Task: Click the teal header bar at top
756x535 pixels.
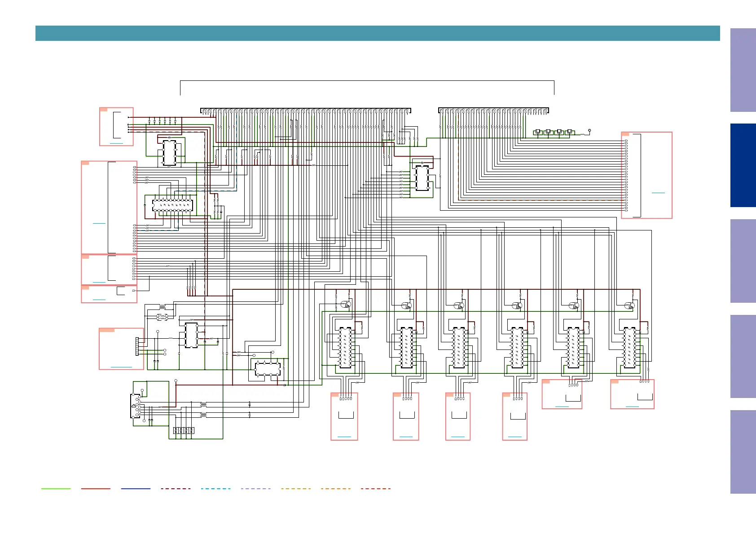Action: pos(377,33)
